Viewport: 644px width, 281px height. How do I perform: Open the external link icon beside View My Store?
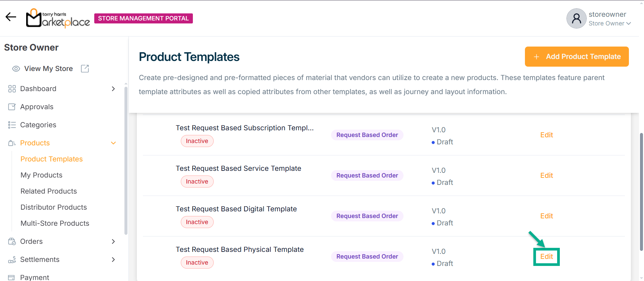(85, 69)
